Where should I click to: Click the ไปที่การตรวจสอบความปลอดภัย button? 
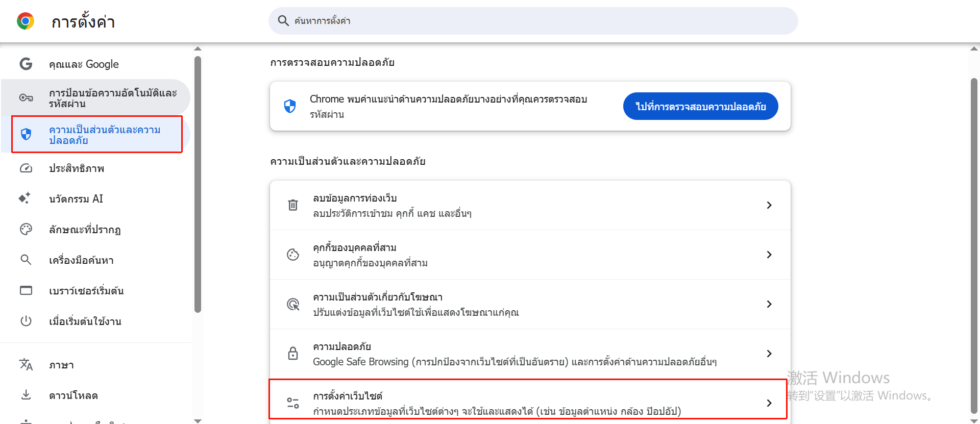[700, 106]
